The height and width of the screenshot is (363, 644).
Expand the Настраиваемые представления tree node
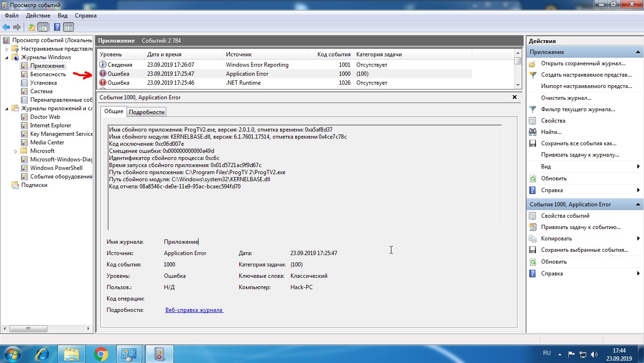pyautogui.click(x=7, y=49)
